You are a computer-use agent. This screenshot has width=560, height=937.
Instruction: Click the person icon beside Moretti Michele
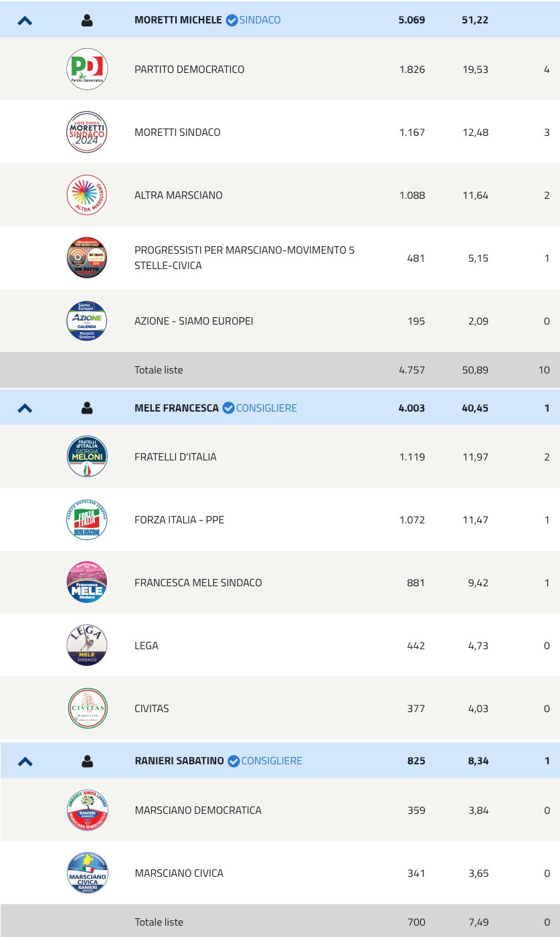pyautogui.click(x=87, y=20)
